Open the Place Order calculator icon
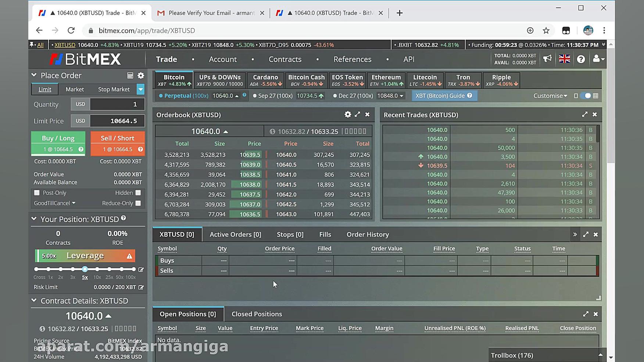The width and height of the screenshot is (644, 362). click(x=130, y=76)
